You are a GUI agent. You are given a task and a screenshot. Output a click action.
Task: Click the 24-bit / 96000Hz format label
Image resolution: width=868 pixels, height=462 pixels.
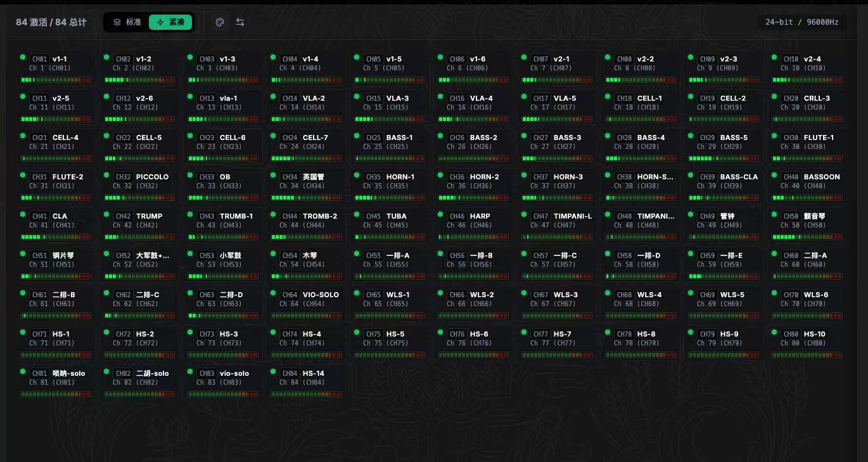coord(801,22)
